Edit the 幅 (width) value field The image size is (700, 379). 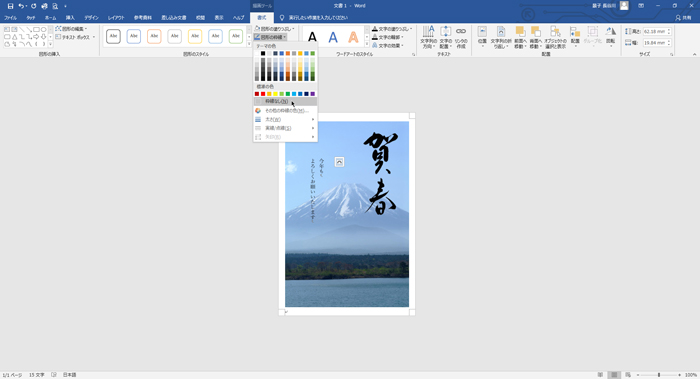click(x=654, y=43)
